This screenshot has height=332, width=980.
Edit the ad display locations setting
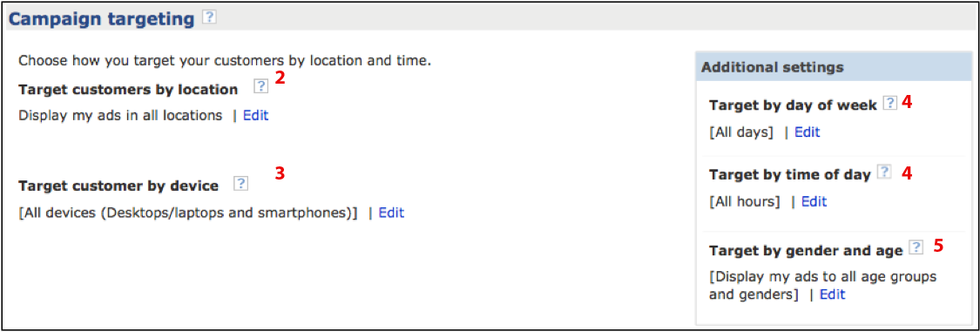click(255, 116)
